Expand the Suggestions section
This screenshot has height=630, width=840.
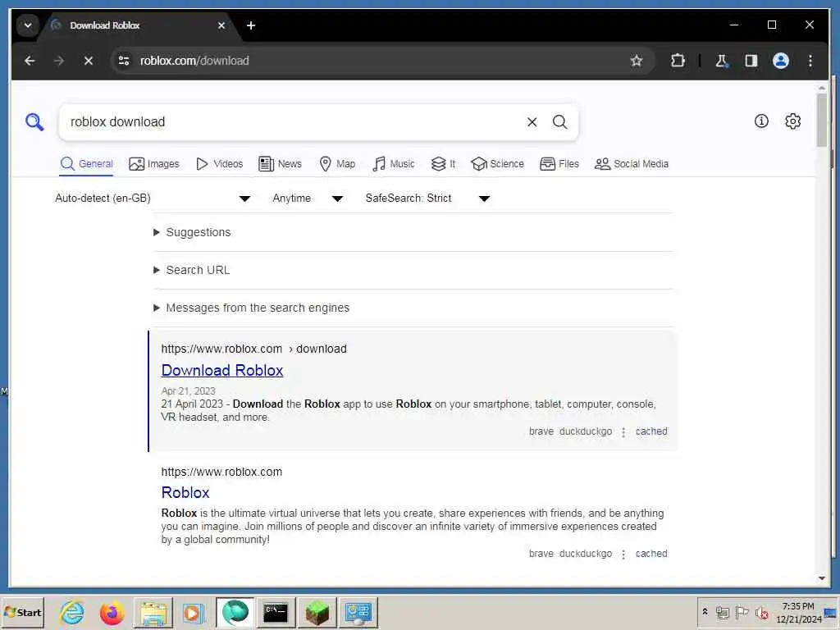click(192, 232)
